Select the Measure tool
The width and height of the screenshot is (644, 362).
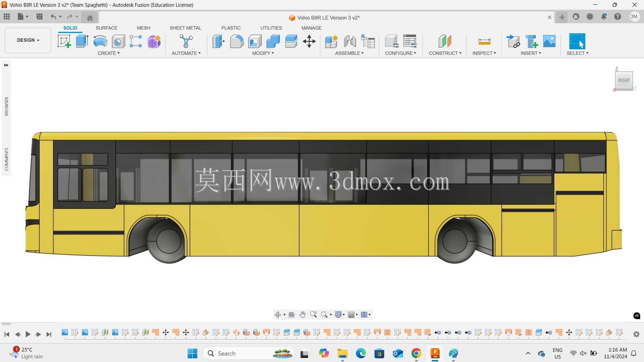pyautogui.click(x=484, y=41)
